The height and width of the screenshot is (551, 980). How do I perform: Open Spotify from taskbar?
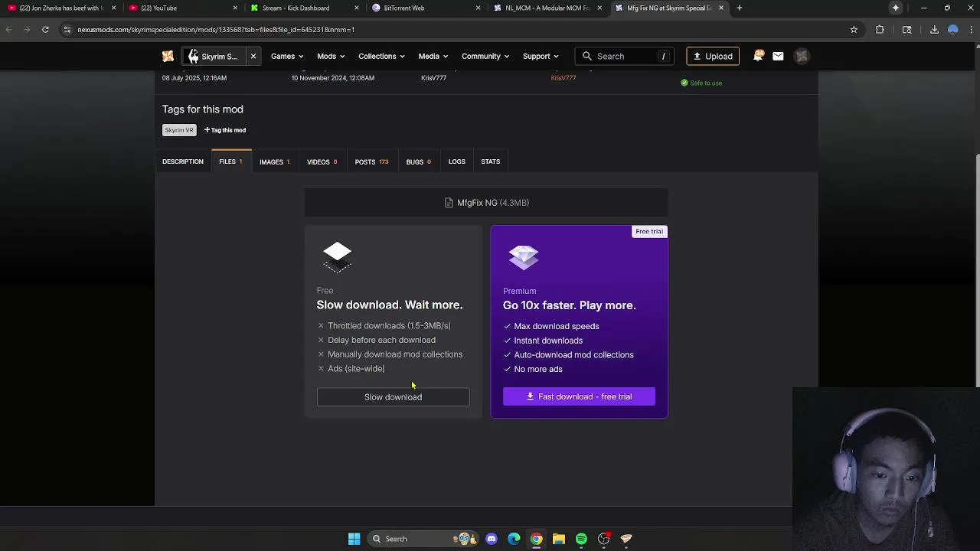581,539
